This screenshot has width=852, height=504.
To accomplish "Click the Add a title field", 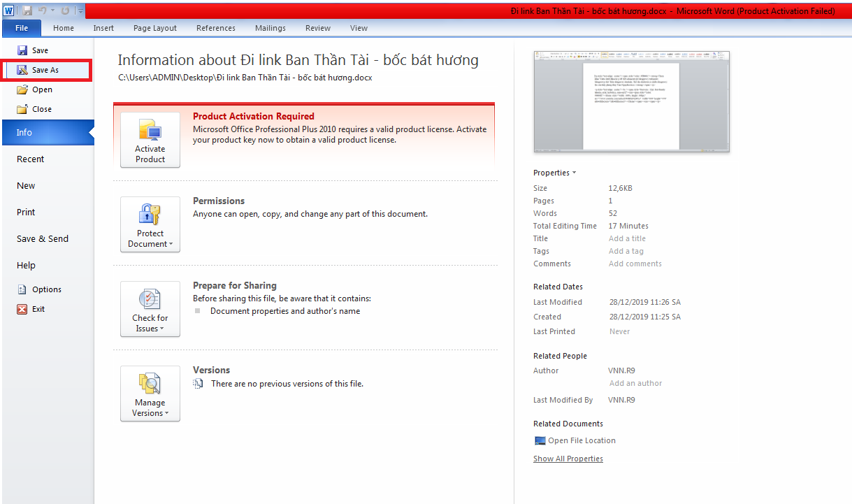I will pyautogui.click(x=627, y=238).
